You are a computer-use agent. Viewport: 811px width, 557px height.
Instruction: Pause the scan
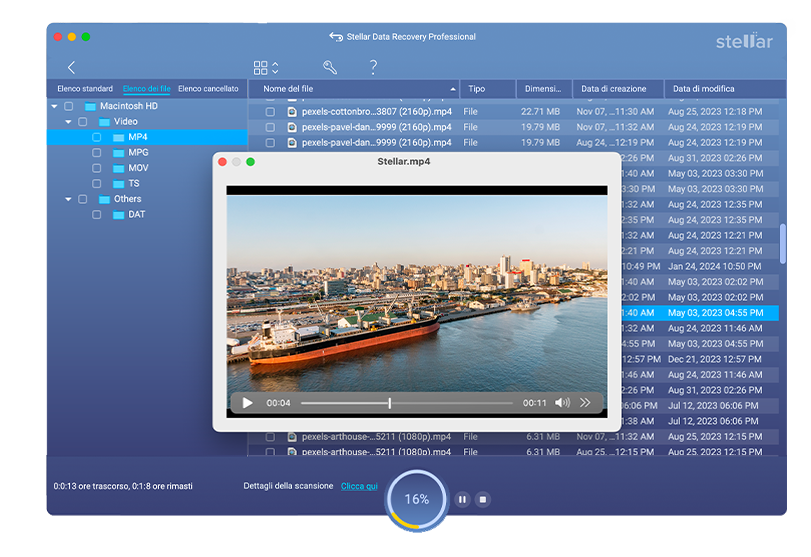[462, 500]
